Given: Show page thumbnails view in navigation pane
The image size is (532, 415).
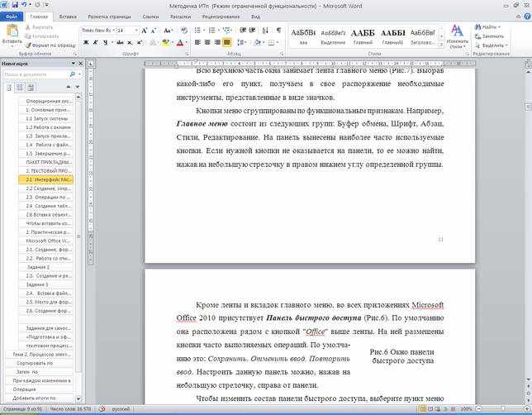Looking at the screenshot, I should 20,88.
